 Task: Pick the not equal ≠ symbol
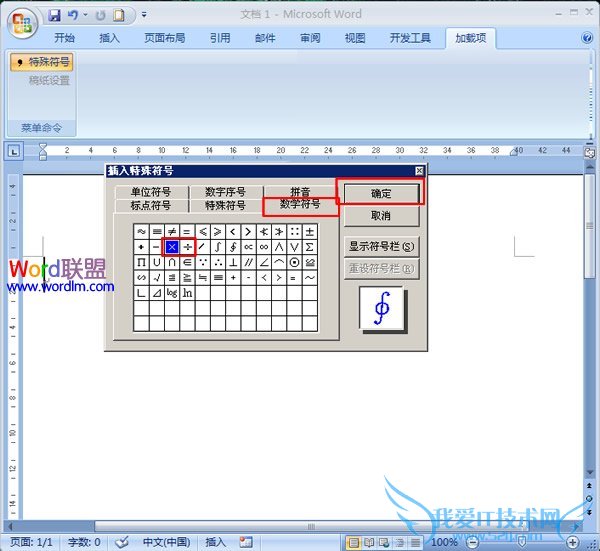[172, 231]
